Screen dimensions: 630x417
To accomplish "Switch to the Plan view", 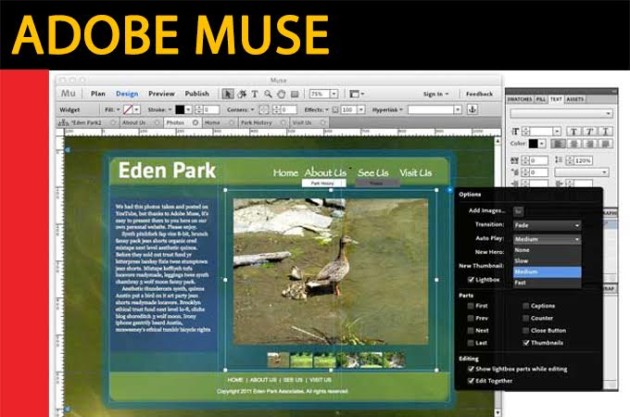I will coord(98,94).
